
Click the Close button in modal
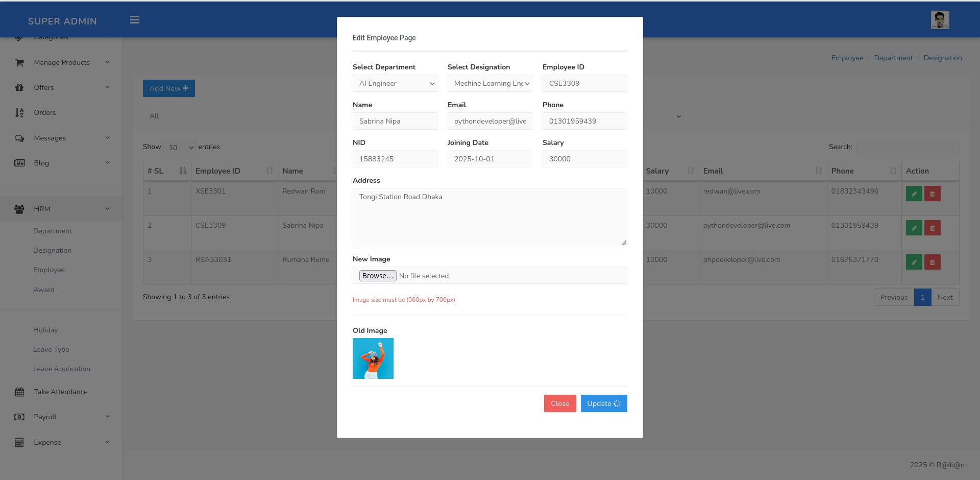(x=560, y=403)
